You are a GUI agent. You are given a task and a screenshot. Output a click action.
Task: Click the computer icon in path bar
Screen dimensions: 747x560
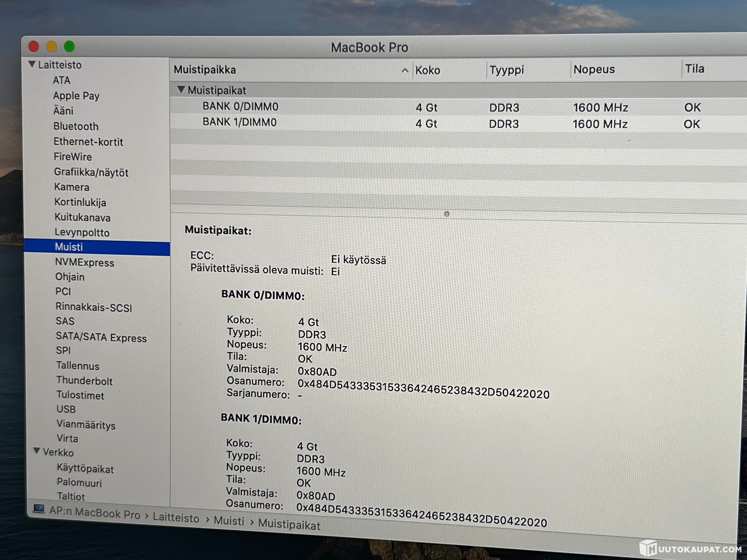(x=39, y=509)
